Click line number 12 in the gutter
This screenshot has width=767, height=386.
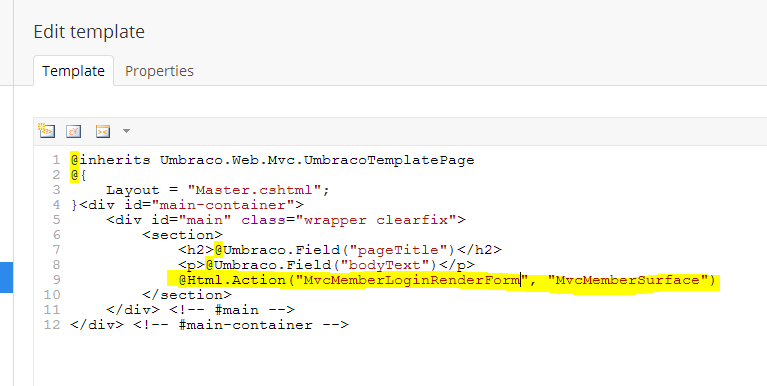click(52, 325)
